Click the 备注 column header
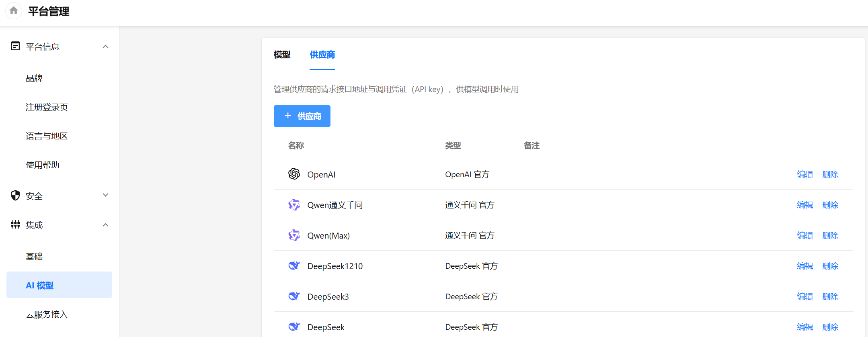The image size is (868, 337). point(531,145)
